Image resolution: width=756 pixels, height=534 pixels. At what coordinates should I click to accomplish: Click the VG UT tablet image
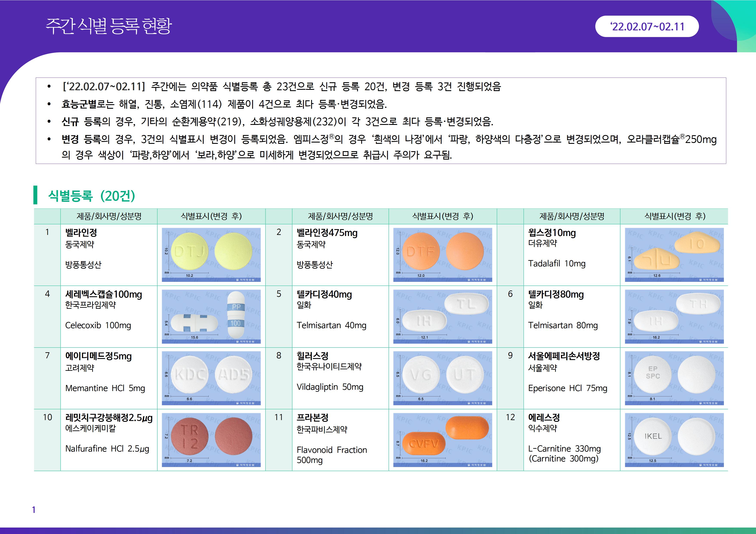coord(442,378)
